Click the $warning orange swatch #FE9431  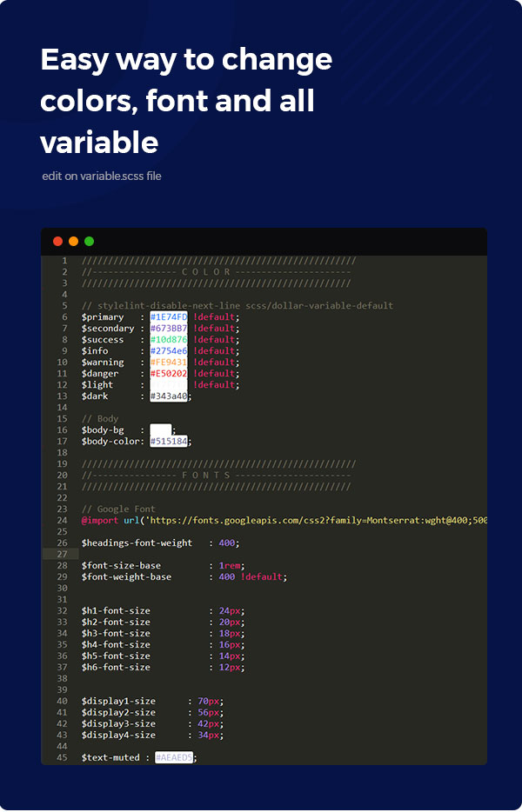coord(168,363)
